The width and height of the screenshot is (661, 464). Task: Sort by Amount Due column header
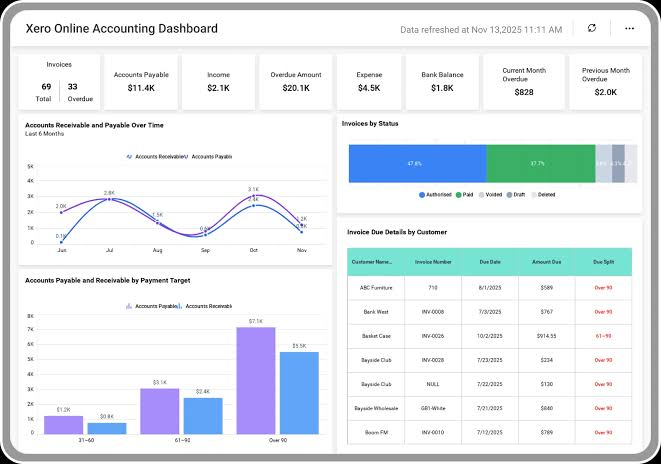(547, 262)
